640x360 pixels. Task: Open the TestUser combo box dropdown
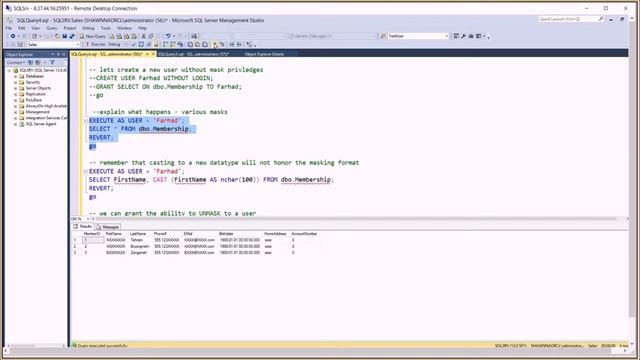click(x=446, y=36)
